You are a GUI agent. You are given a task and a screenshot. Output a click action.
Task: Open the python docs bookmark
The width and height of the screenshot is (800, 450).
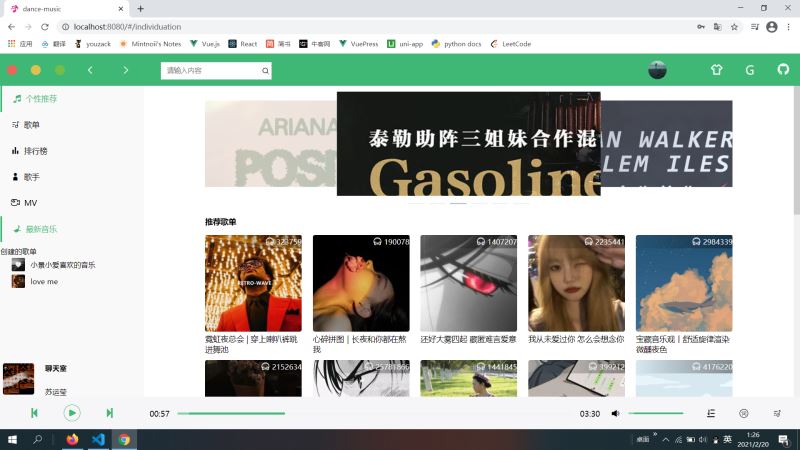(457, 44)
